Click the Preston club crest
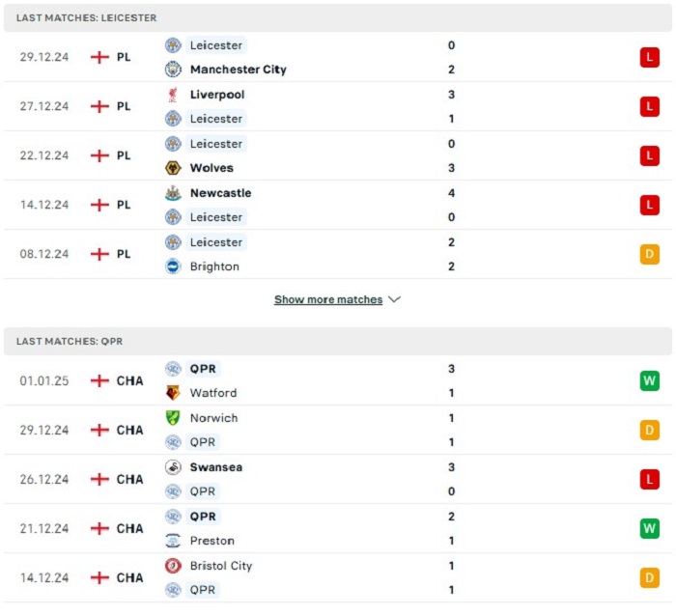The image size is (676, 616). coord(173,540)
